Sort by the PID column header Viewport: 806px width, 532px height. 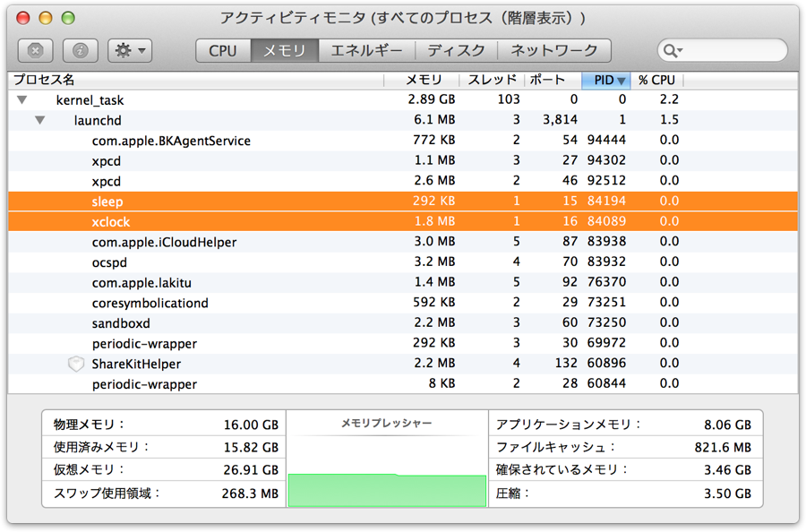coord(605,81)
